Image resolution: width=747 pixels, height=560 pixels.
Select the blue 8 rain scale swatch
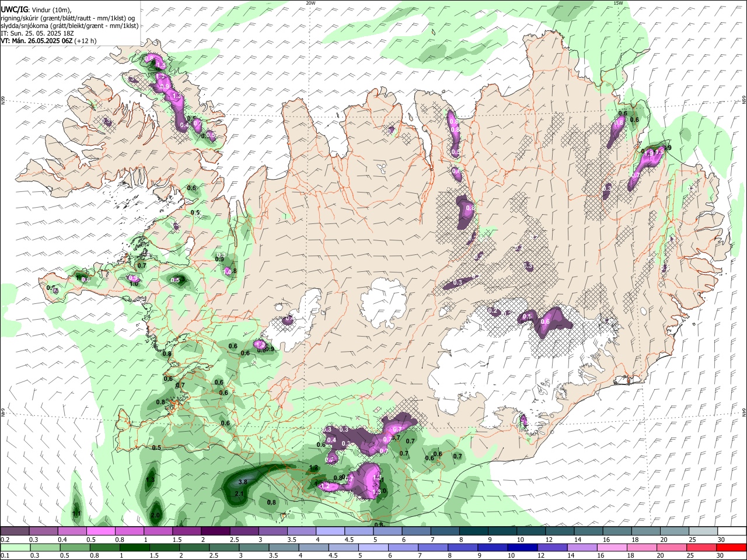tap(464, 548)
